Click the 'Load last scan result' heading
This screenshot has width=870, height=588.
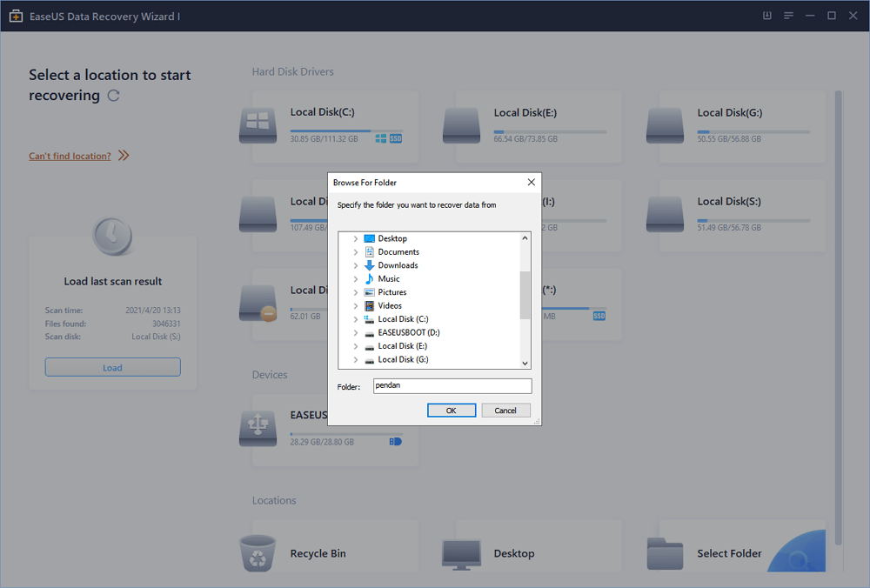[x=112, y=281]
